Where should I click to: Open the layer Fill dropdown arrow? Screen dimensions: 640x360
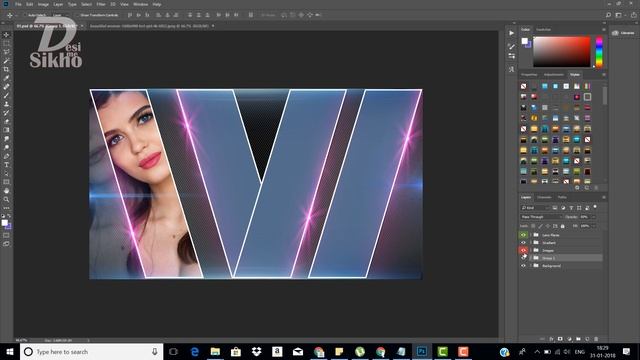(x=593, y=226)
